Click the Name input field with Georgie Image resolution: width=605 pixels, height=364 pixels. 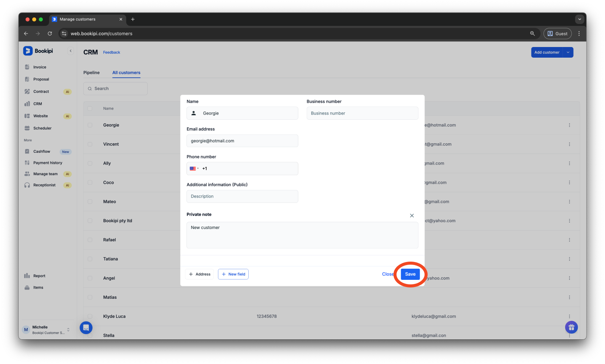point(242,113)
